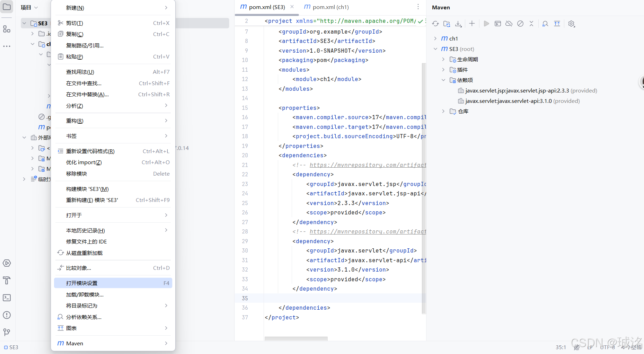Screen dimensions: 644x354
Task: Expand ch1 in Maven tree
Action: (x=435, y=38)
